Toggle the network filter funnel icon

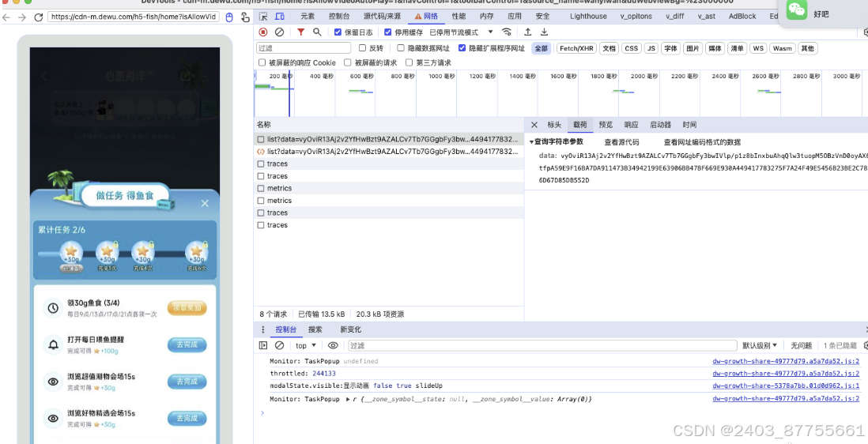pos(300,32)
